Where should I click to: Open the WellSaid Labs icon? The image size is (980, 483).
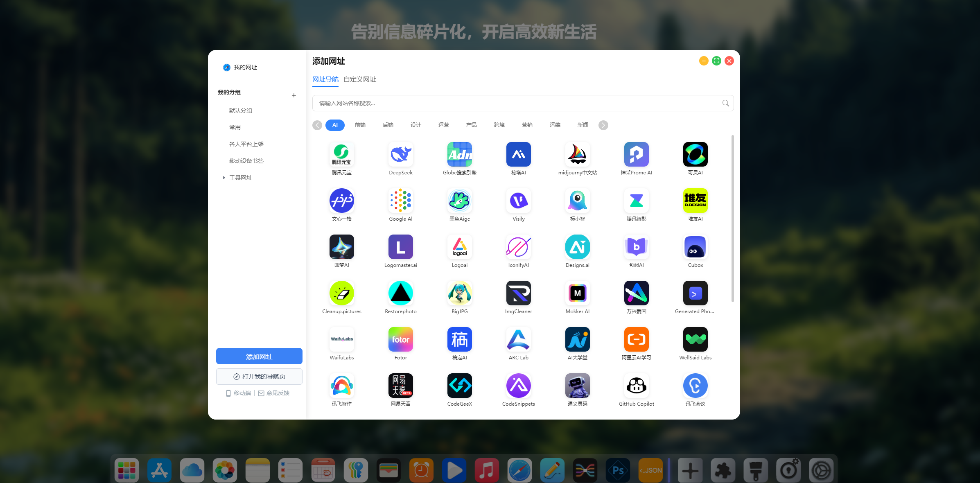(x=695, y=339)
